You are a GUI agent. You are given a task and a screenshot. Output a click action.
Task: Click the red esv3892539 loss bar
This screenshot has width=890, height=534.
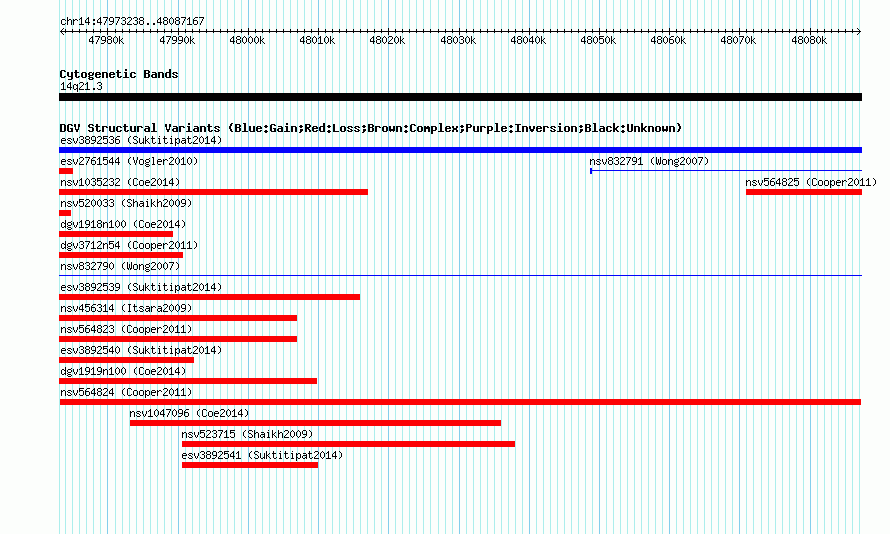click(209, 297)
